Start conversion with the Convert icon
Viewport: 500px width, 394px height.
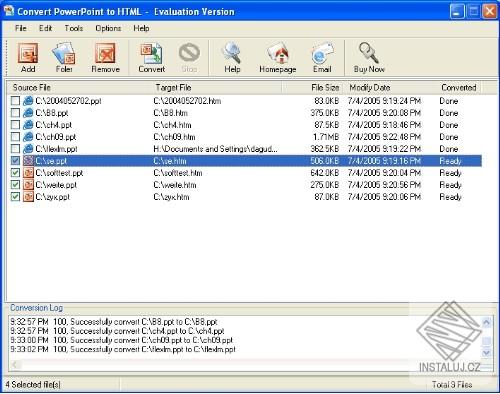[152, 53]
